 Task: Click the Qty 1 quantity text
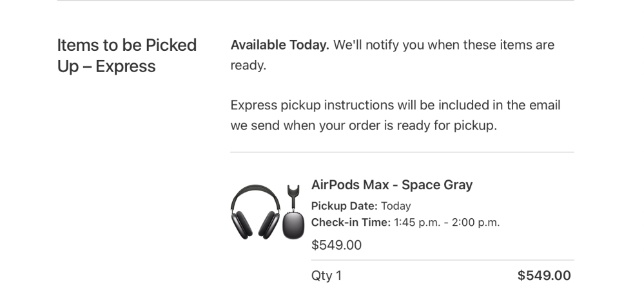click(326, 276)
